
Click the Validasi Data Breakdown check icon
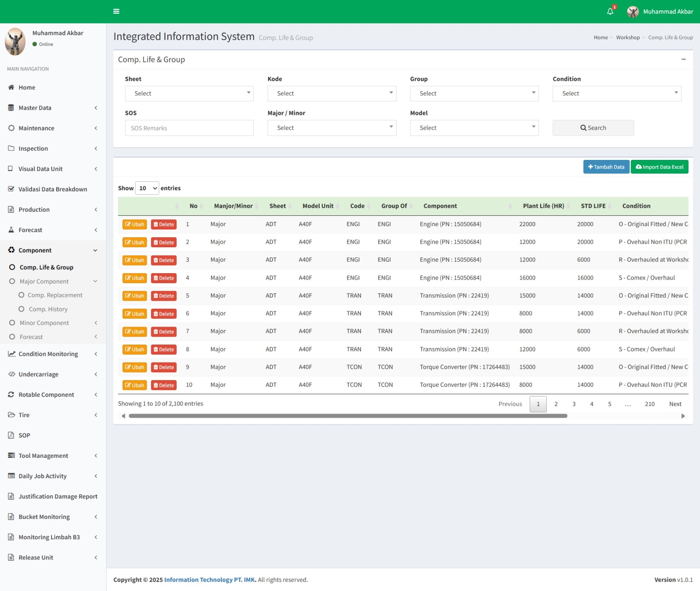point(11,189)
